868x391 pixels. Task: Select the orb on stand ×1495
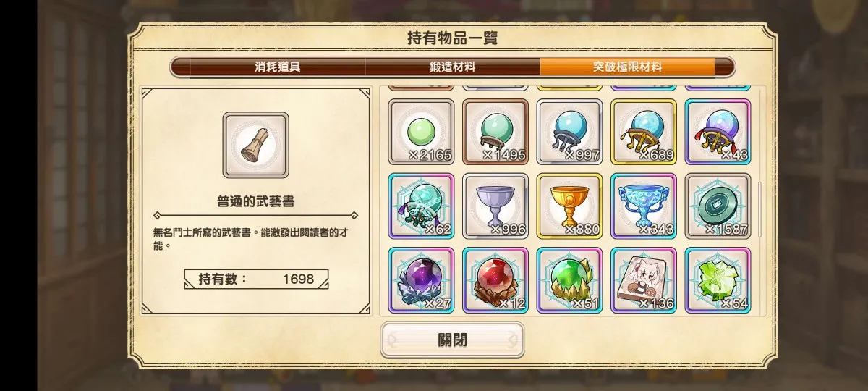pyautogui.click(x=495, y=132)
